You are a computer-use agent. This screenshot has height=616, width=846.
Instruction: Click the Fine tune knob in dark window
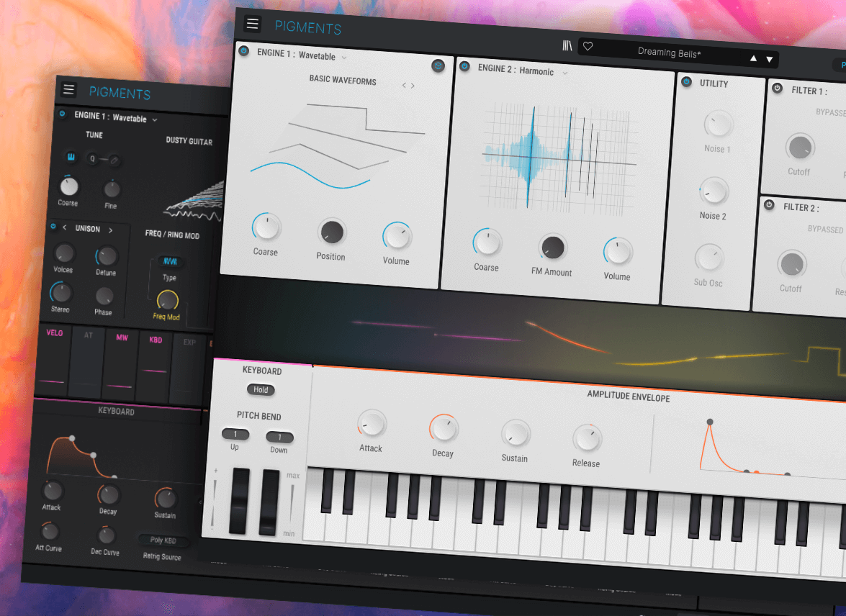pyautogui.click(x=112, y=189)
